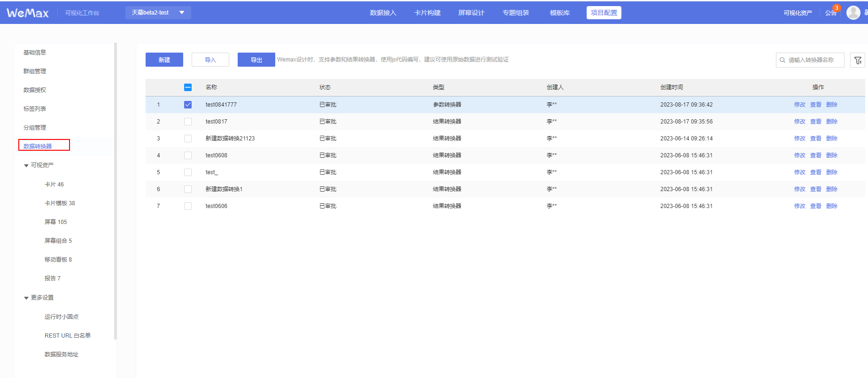The height and width of the screenshot is (378, 868).
Task: Open 数据服务地址 in the sidebar
Action: [62, 355]
